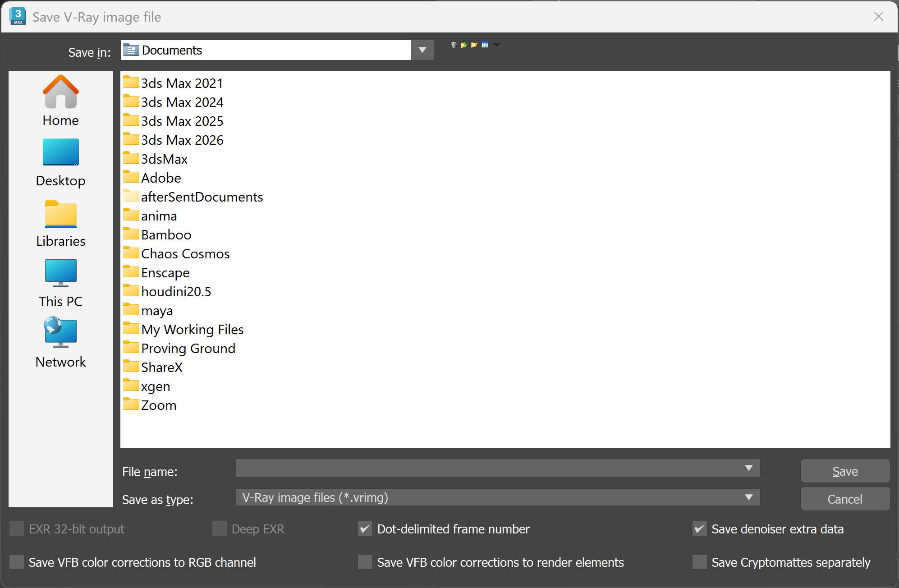The width and height of the screenshot is (899, 588).
Task: Select the 3ds Max 2025 folder icon
Action: point(131,120)
